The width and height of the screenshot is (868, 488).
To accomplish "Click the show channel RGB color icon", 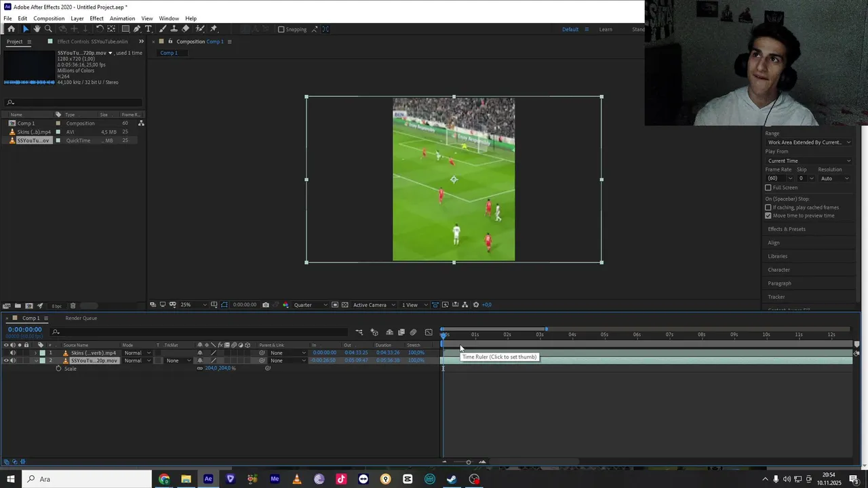I will coord(285,305).
